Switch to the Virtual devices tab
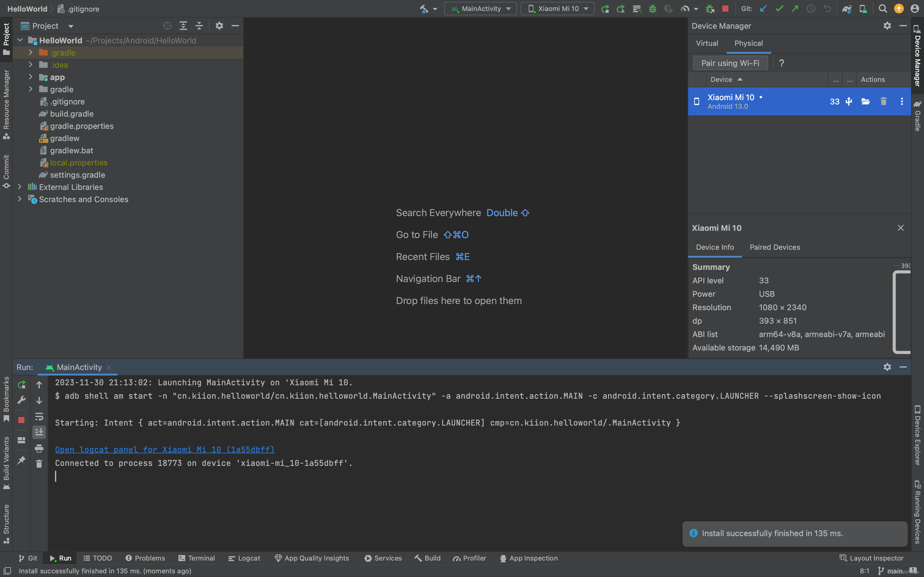Screen dimensions: 924x577 pos(707,43)
